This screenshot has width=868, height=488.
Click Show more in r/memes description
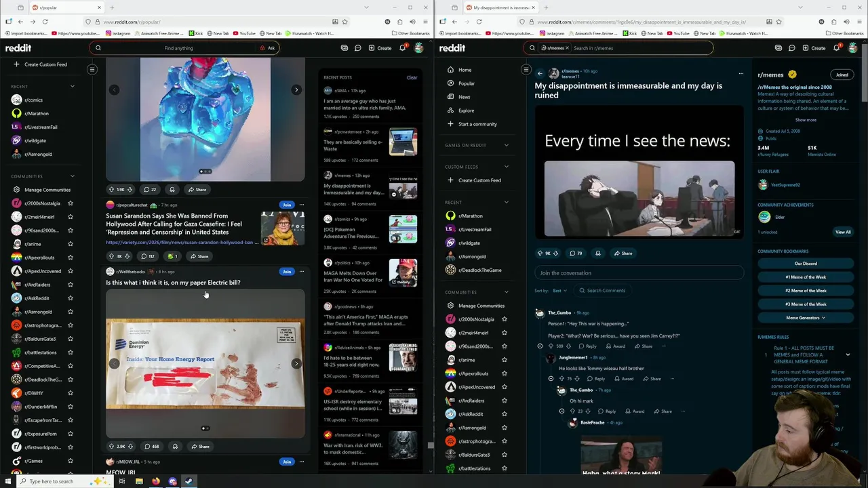click(x=806, y=120)
